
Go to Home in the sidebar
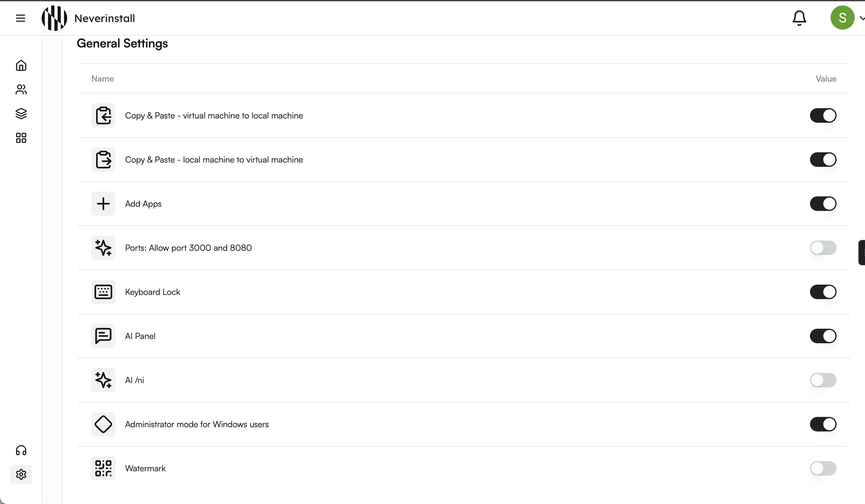21,66
